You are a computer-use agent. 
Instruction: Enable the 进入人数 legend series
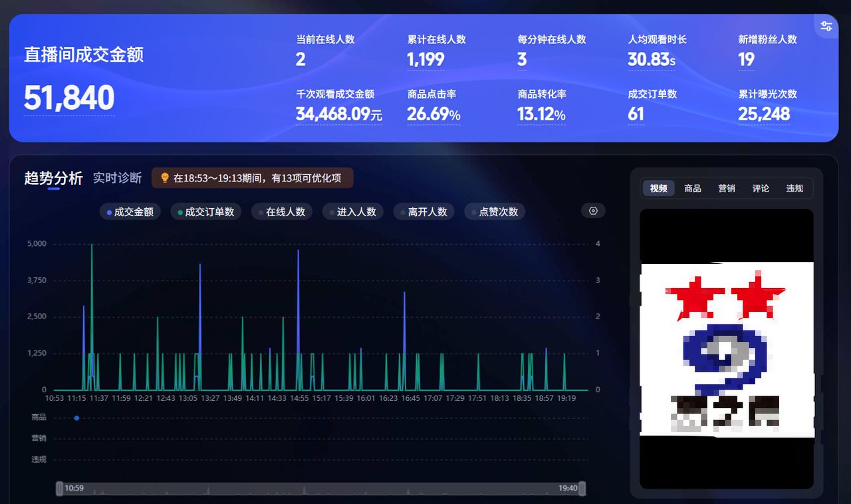353,212
